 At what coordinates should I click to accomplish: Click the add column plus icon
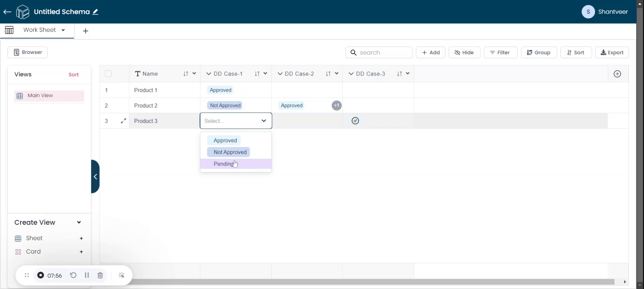pyautogui.click(x=617, y=74)
